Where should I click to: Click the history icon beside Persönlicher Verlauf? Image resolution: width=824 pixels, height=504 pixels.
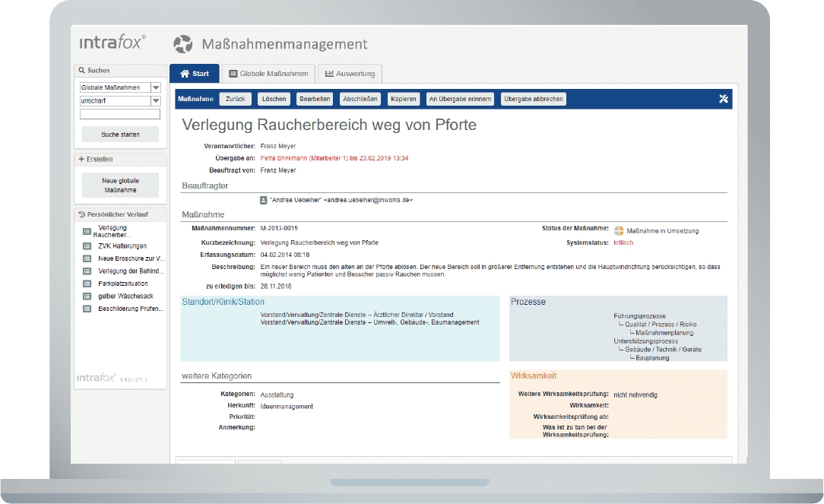81,214
